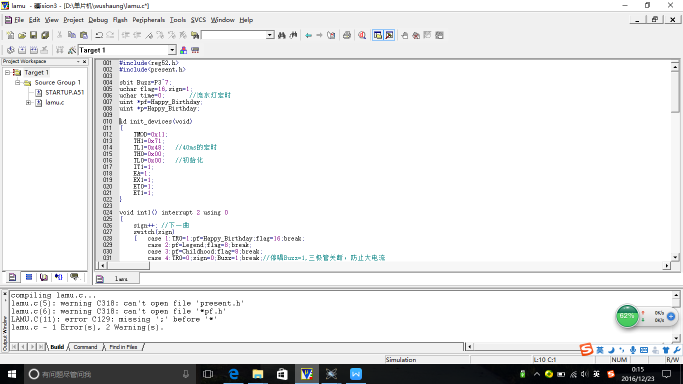Click the Rebuild all target files icon

pyautogui.click(x=34, y=50)
